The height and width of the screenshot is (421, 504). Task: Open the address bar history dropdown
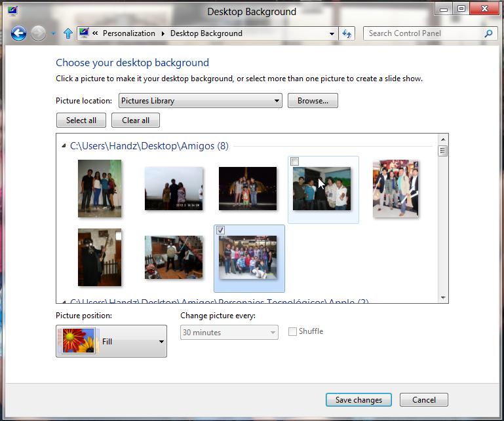[x=332, y=33]
